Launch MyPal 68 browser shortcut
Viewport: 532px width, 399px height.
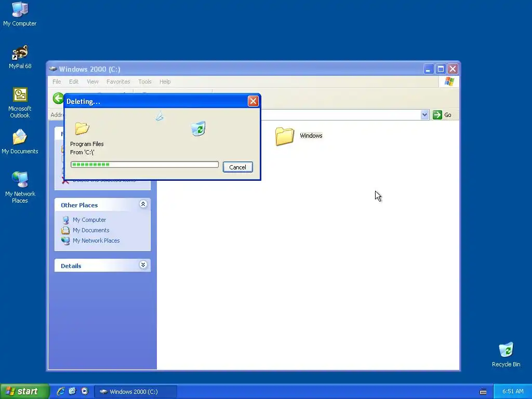coord(20,57)
